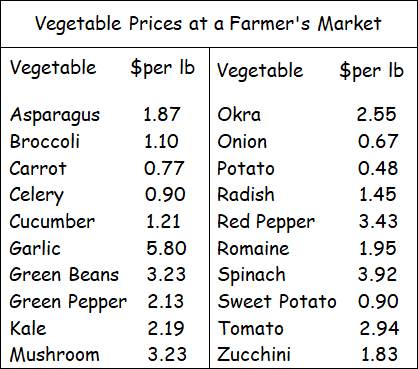Click the Red Pepper entry

click(x=266, y=223)
